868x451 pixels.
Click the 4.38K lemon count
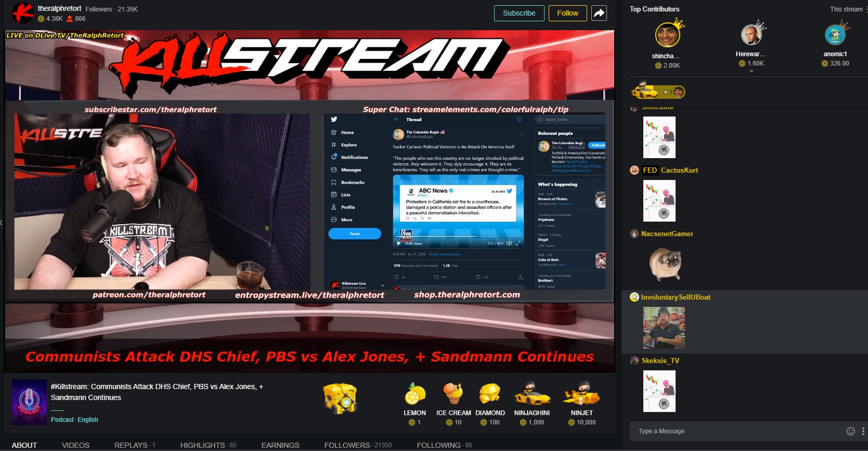(x=50, y=19)
